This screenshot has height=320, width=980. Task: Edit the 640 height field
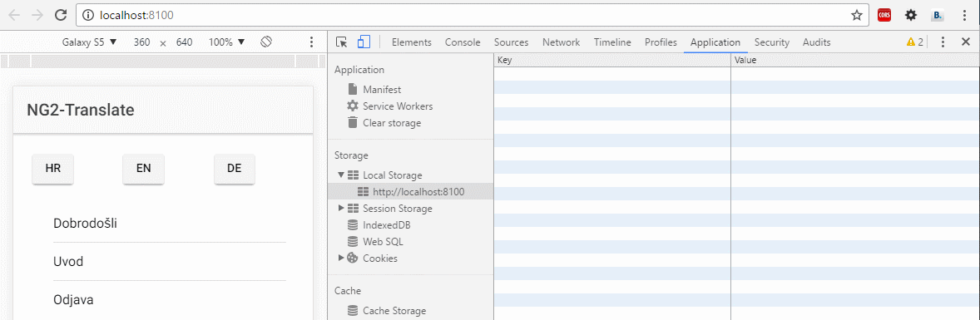point(184,42)
